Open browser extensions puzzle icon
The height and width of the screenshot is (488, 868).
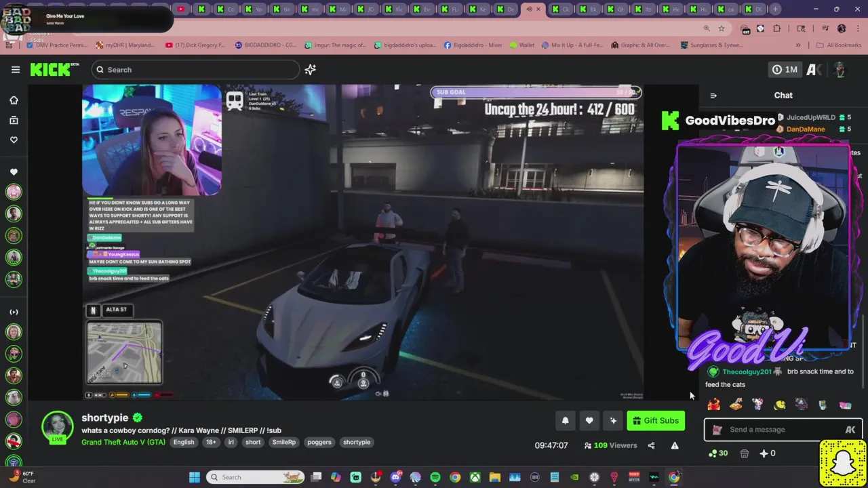(x=777, y=28)
